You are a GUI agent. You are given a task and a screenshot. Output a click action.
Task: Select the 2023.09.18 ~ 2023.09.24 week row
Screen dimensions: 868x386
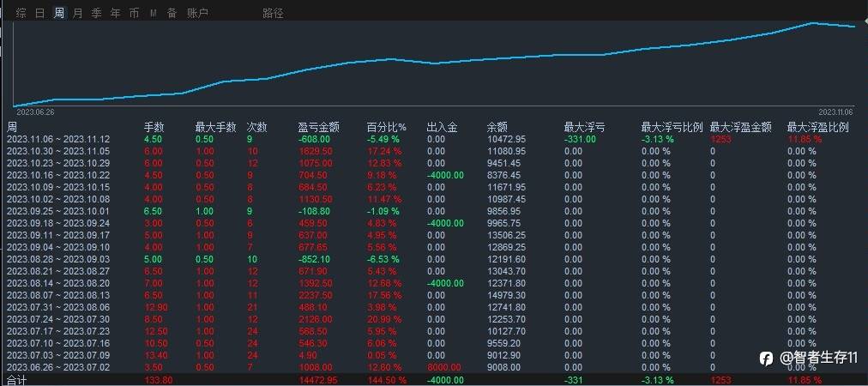434,223
